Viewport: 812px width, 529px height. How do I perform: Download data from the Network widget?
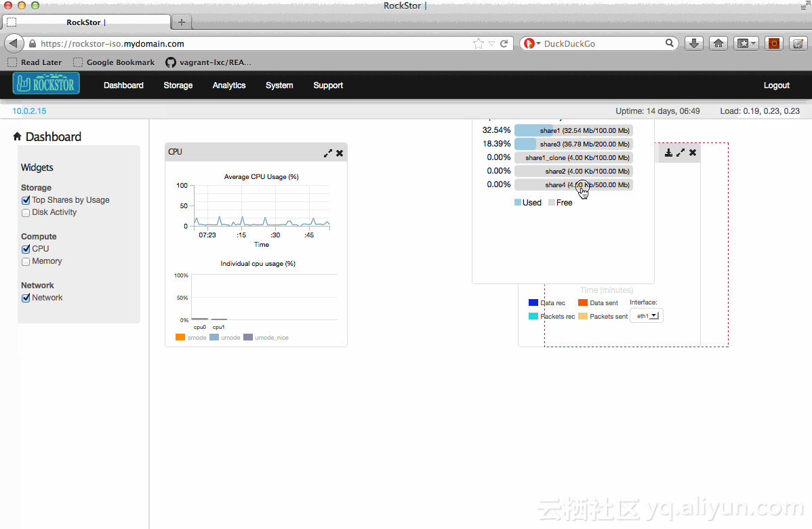coord(668,153)
